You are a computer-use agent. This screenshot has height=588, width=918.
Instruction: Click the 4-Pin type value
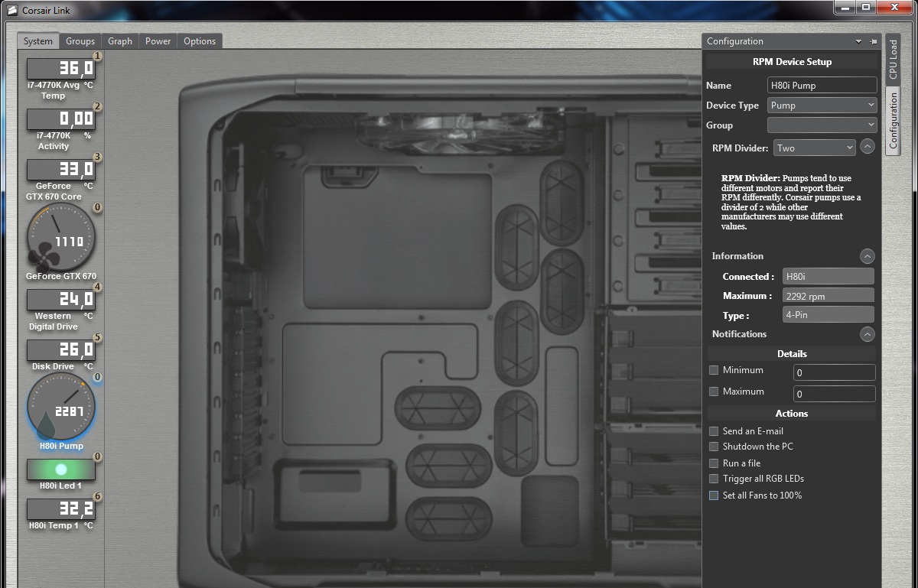click(828, 314)
